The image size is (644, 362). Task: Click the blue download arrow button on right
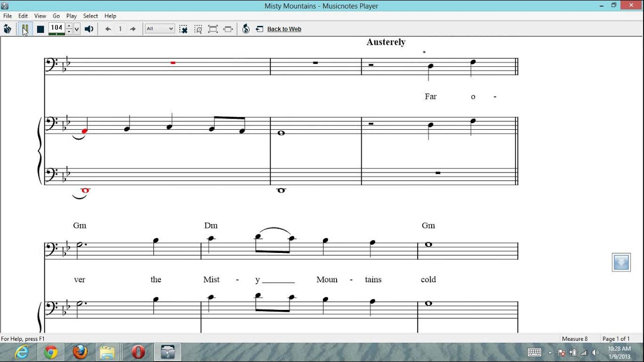pos(621,262)
